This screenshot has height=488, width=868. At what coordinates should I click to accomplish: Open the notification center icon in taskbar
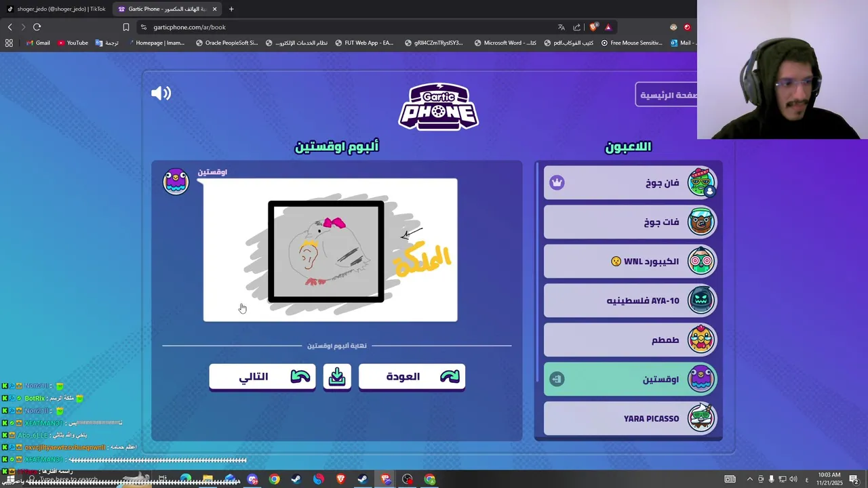coord(854,479)
